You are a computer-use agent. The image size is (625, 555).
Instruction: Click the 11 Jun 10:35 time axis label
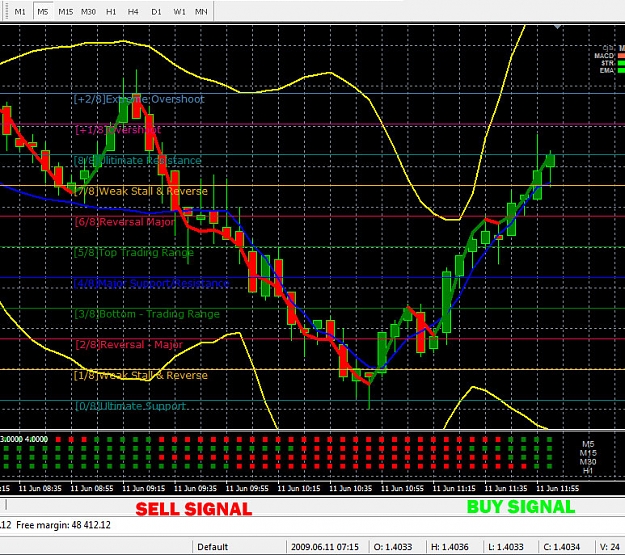tap(351, 488)
